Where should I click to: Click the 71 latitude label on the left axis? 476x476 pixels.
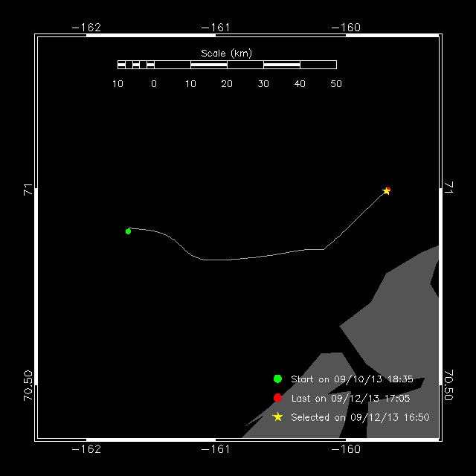(x=28, y=190)
